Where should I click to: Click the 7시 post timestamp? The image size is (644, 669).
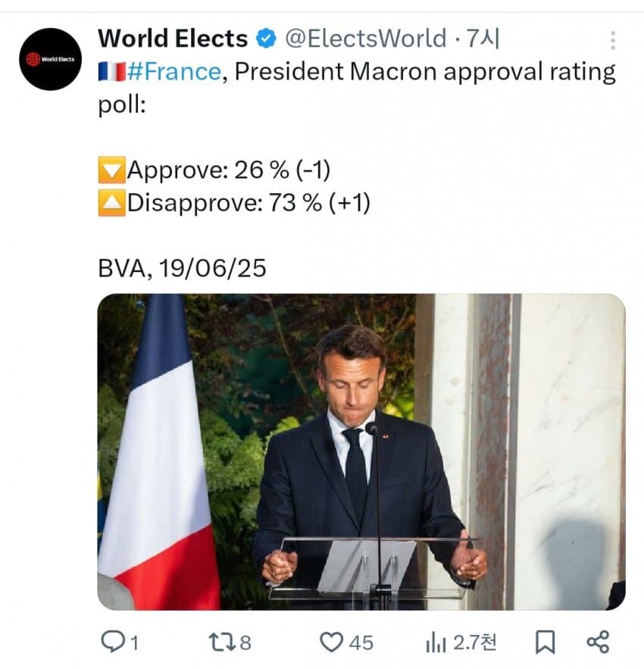pos(483,39)
